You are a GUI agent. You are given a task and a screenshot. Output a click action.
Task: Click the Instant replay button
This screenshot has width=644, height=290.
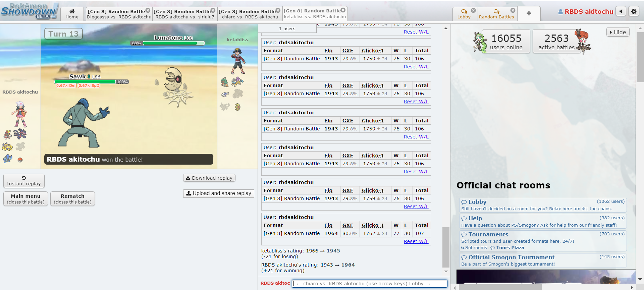[24, 181]
